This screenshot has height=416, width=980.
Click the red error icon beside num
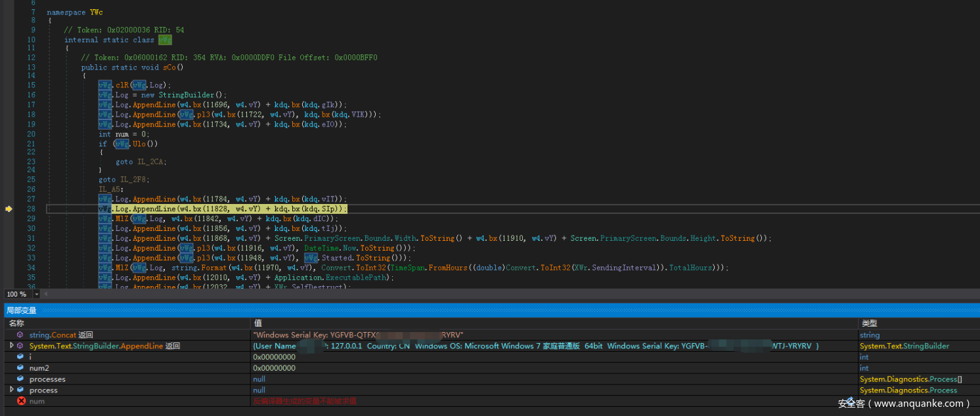click(x=21, y=401)
